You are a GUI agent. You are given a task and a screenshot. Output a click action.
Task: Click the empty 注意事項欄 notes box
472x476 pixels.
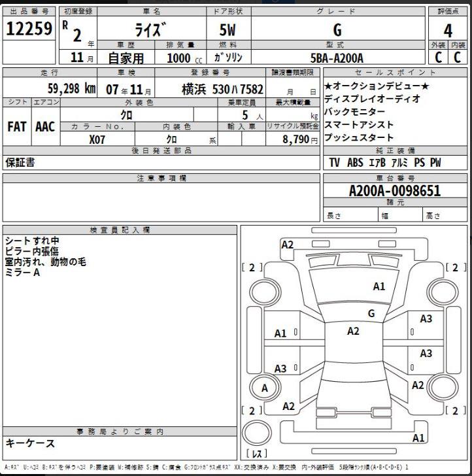point(161,202)
